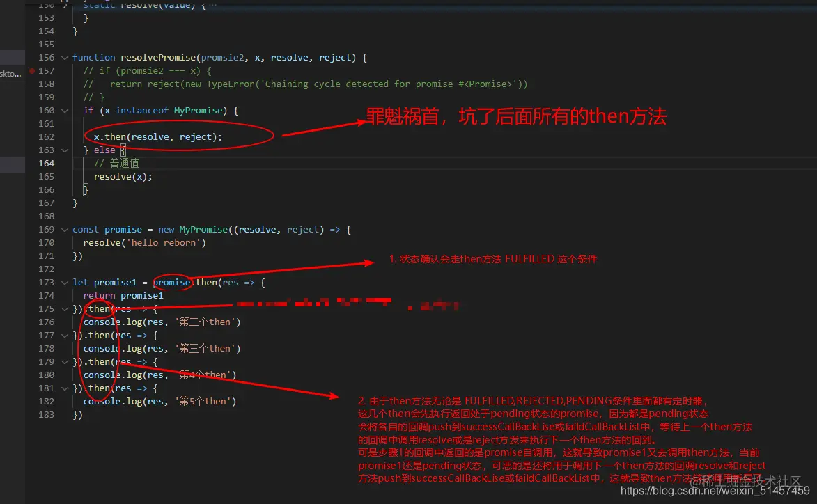Collapse the then callback fold arrow on line 181

[64, 388]
